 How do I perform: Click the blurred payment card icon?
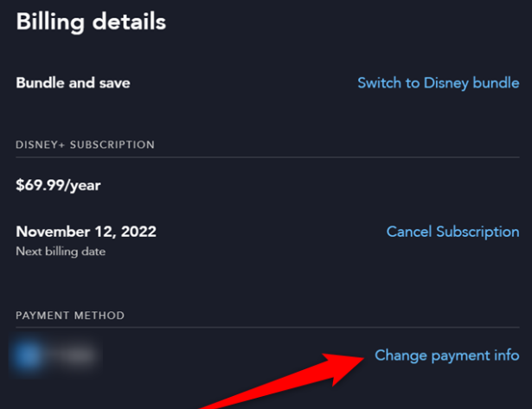(x=27, y=355)
